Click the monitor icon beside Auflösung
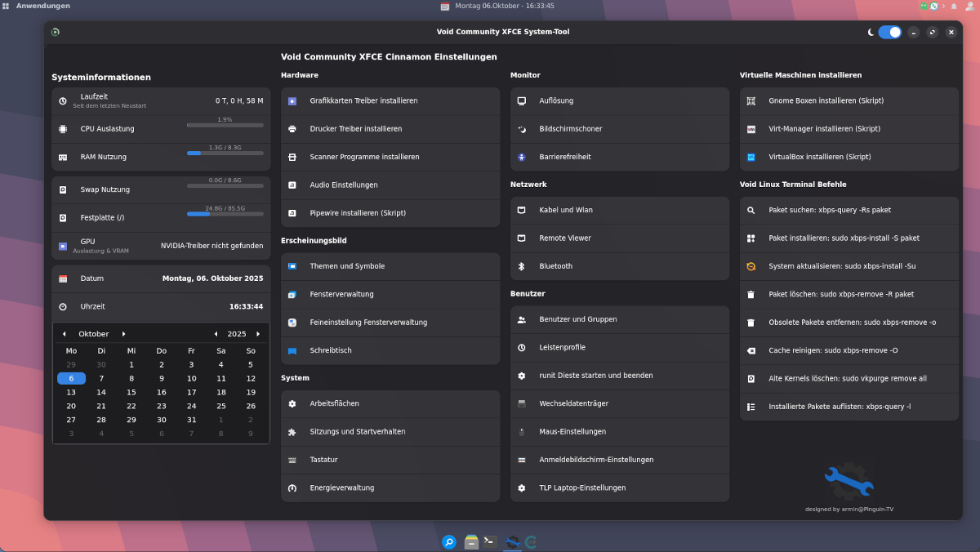This screenshot has width=980, height=552. pyautogui.click(x=521, y=101)
